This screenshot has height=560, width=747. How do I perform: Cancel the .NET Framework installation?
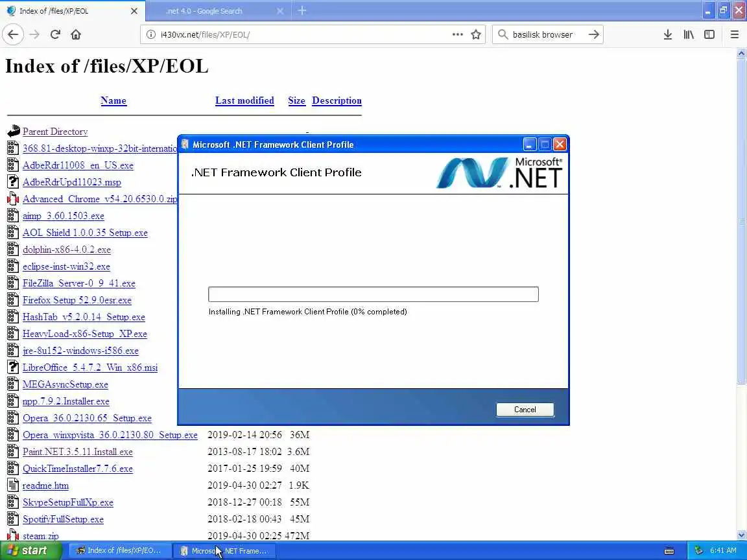point(525,410)
